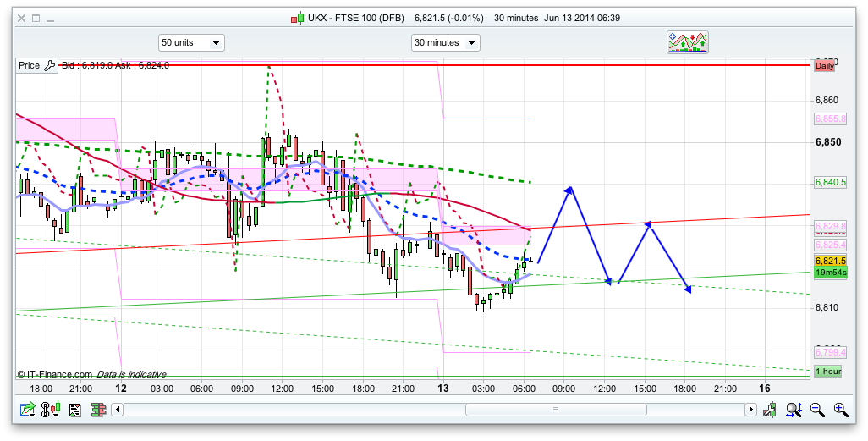
Task: Click the 6,825.4 pink price label
Action: tap(831, 245)
